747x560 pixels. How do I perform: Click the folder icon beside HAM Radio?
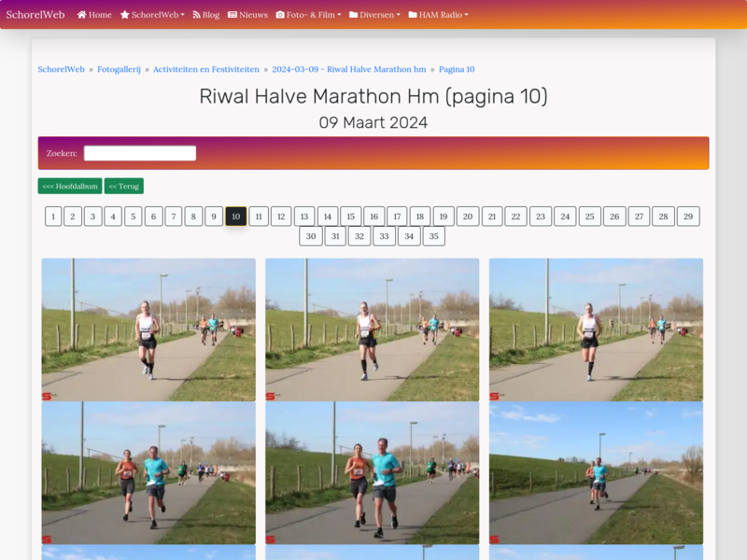point(413,15)
